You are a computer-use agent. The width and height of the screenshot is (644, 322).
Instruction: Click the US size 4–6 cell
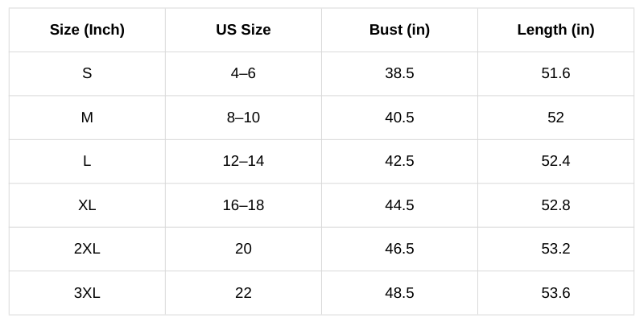[x=243, y=73]
